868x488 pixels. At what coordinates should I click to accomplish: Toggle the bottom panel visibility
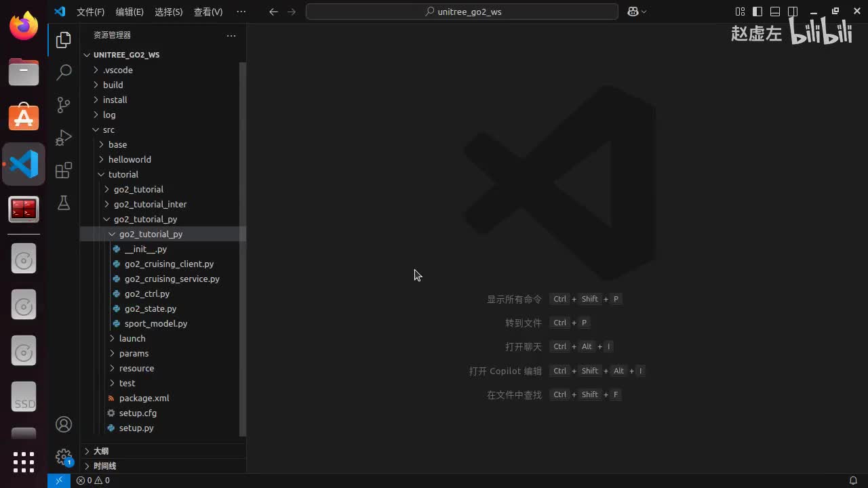775,12
